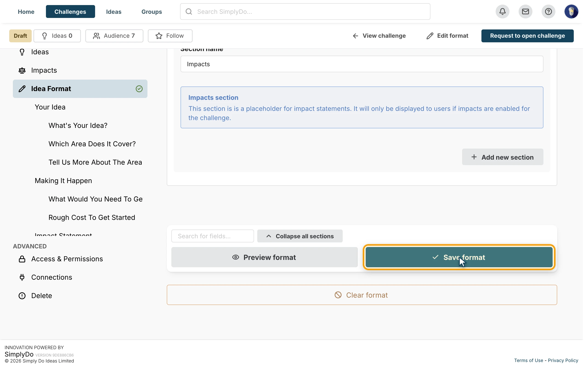
Task: Open Impacts in the sidebar
Action: pyautogui.click(x=80, y=70)
